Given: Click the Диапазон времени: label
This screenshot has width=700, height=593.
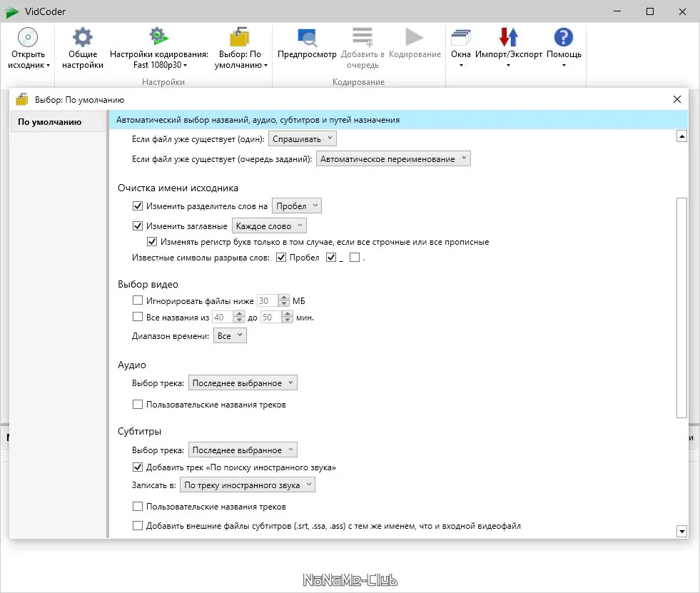Looking at the screenshot, I should pyautogui.click(x=171, y=336).
